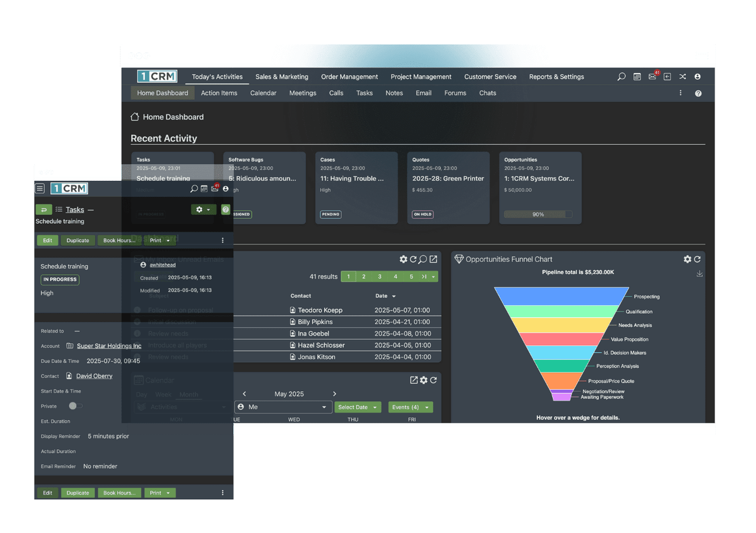This screenshot has width=756, height=533.
Task: Open hamburger menu in the mobile task window
Action: 40,189
